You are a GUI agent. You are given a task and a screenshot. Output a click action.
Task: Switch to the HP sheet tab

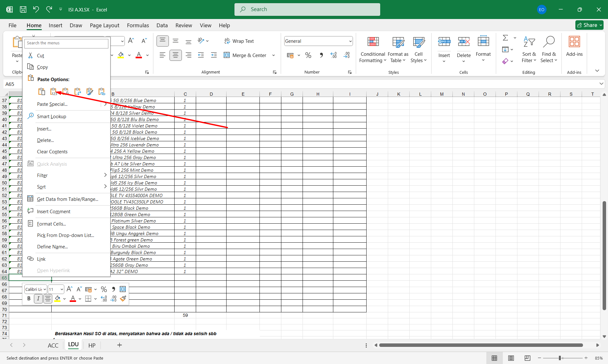click(x=92, y=345)
